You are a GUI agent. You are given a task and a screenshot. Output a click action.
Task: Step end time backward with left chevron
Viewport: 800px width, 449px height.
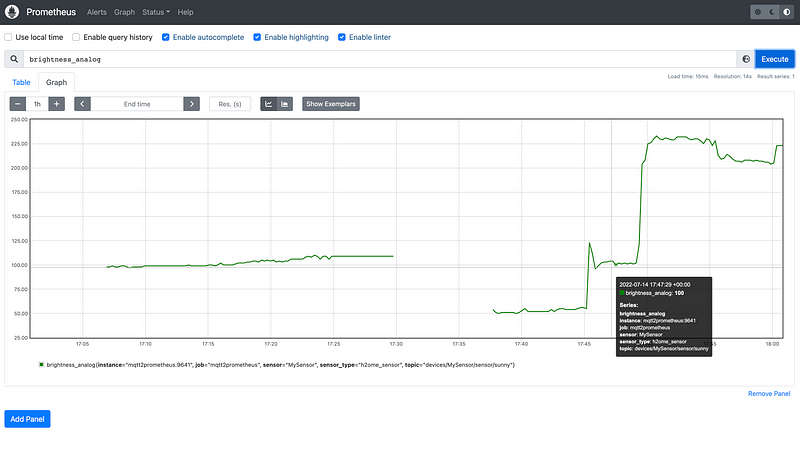point(83,104)
